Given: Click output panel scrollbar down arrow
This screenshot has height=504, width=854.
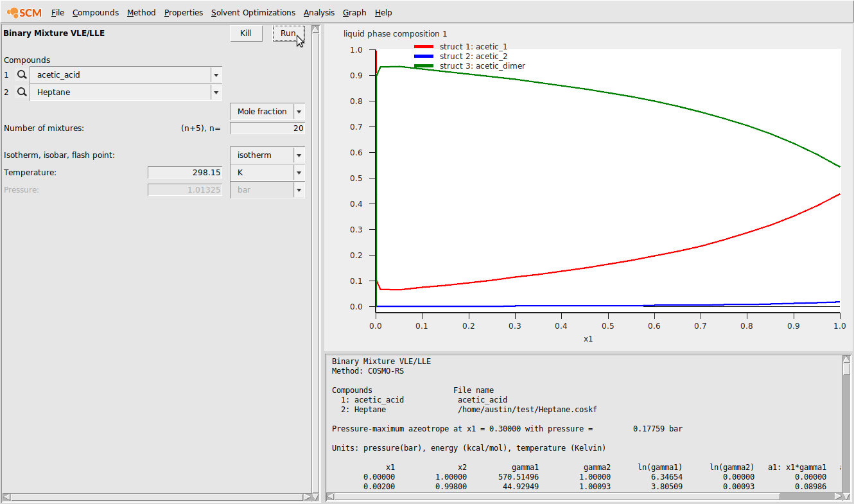Looking at the screenshot, I should [x=846, y=496].
